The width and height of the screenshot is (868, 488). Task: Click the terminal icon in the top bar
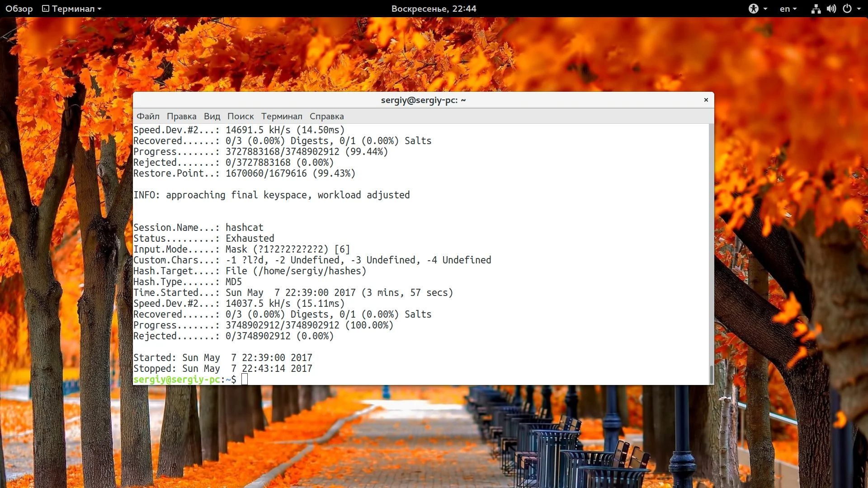[46, 9]
